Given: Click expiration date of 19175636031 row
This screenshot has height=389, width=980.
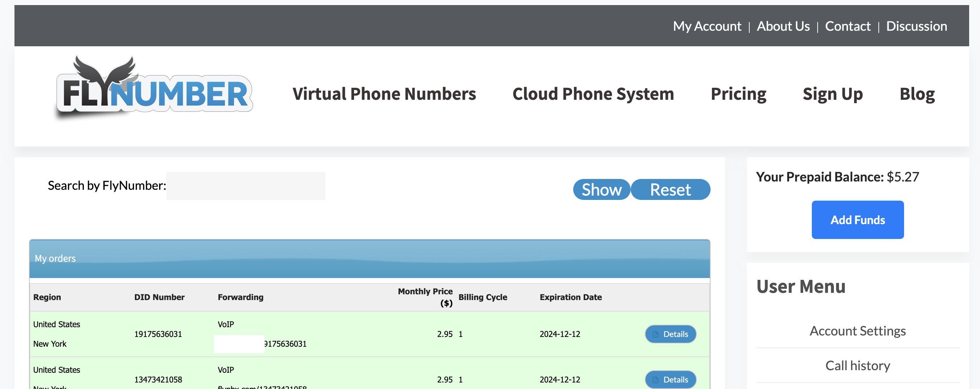Looking at the screenshot, I should (560, 334).
